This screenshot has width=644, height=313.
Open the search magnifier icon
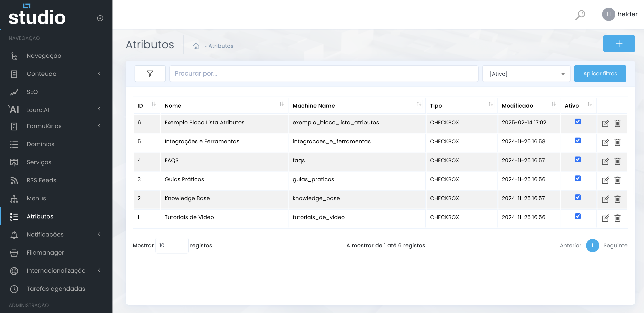coord(580,15)
